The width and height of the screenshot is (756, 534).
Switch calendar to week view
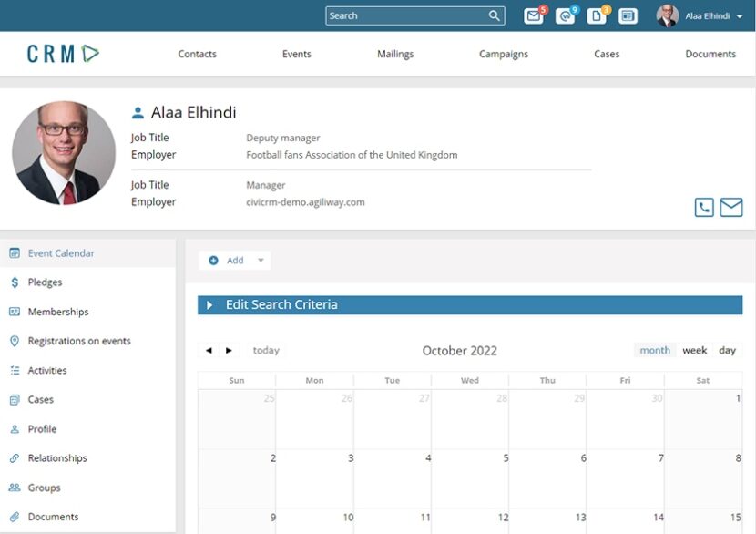click(x=695, y=349)
